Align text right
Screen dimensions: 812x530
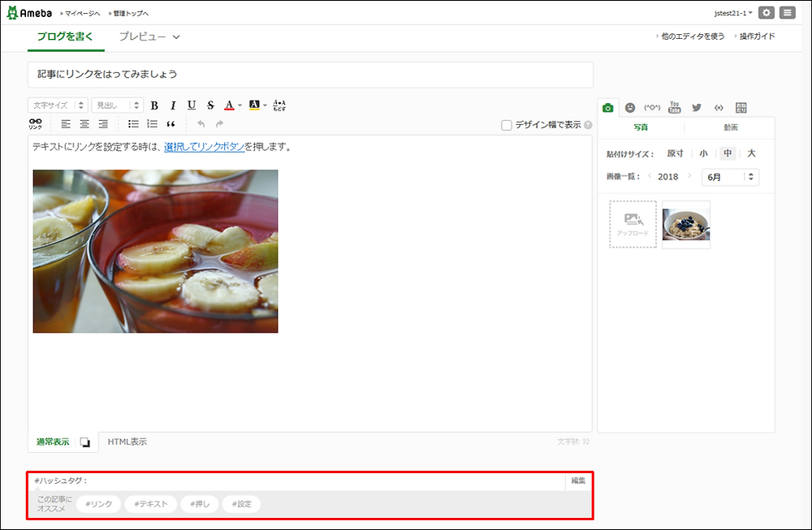click(x=103, y=123)
